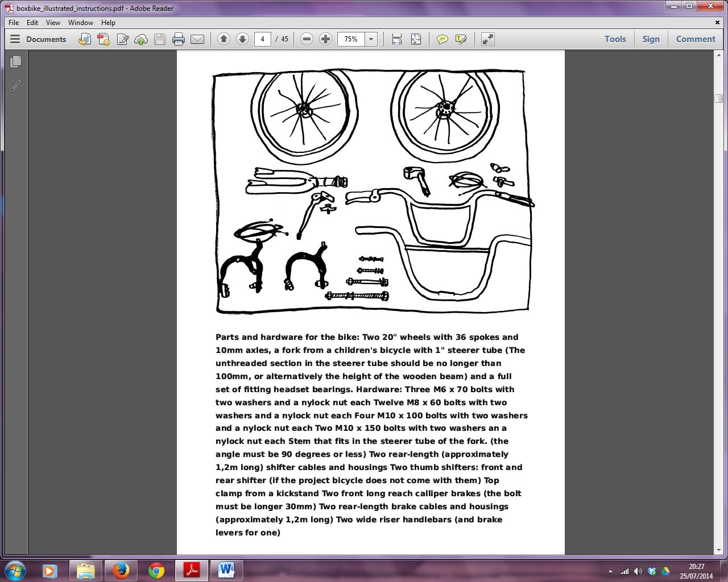This screenshot has width=728, height=582.
Task: Show hidden system tray icons
Action: (x=610, y=571)
